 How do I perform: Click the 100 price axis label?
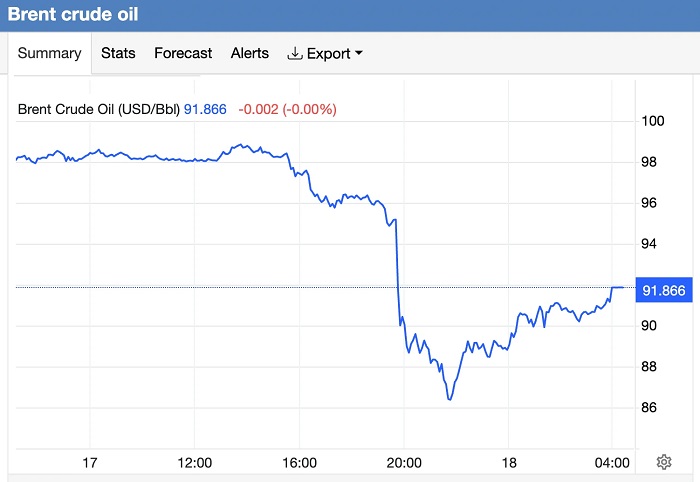pos(653,121)
